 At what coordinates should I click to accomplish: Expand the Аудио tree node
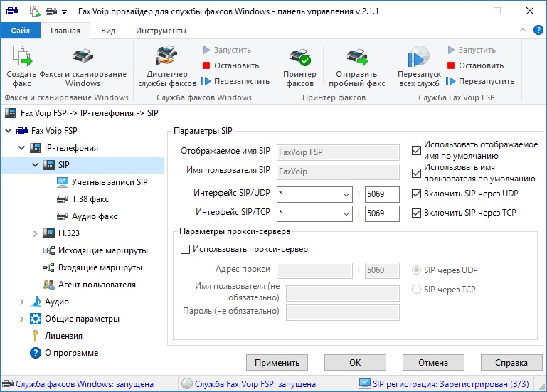click(x=21, y=302)
